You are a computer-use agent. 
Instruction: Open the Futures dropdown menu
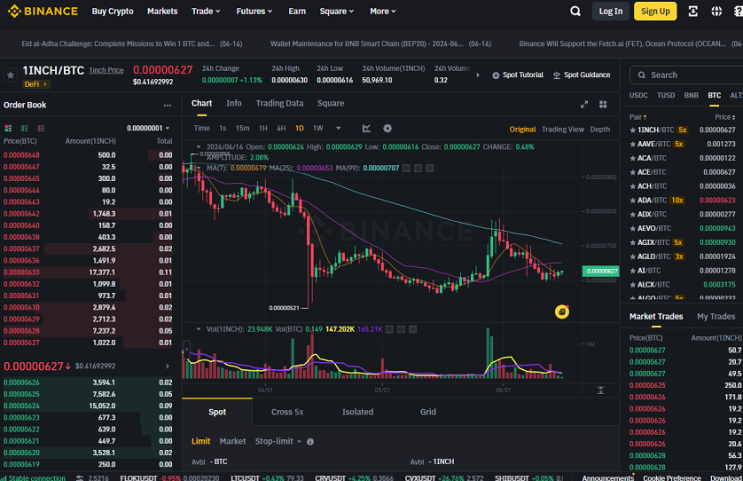pyautogui.click(x=254, y=11)
